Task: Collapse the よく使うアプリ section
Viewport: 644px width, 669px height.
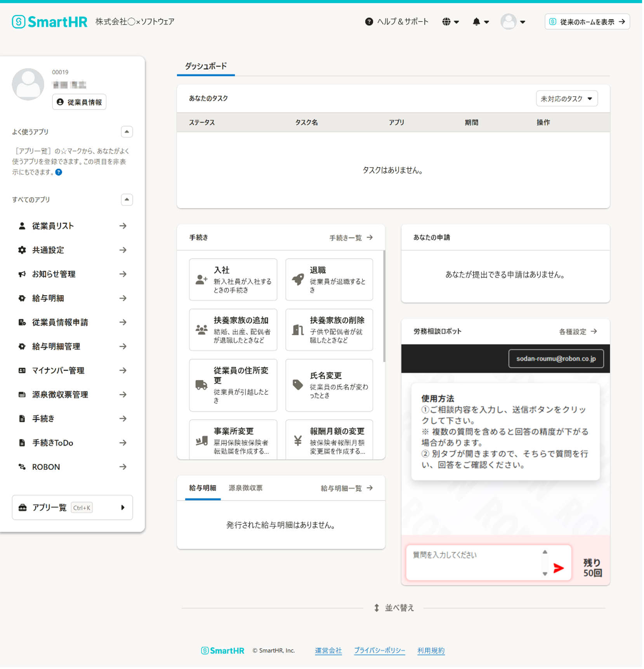Action: pyautogui.click(x=127, y=132)
